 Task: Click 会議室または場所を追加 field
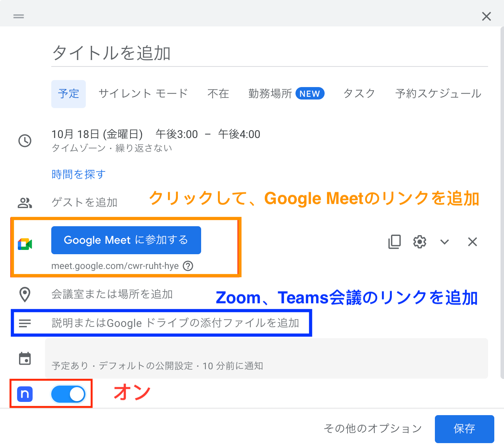(x=112, y=294)
